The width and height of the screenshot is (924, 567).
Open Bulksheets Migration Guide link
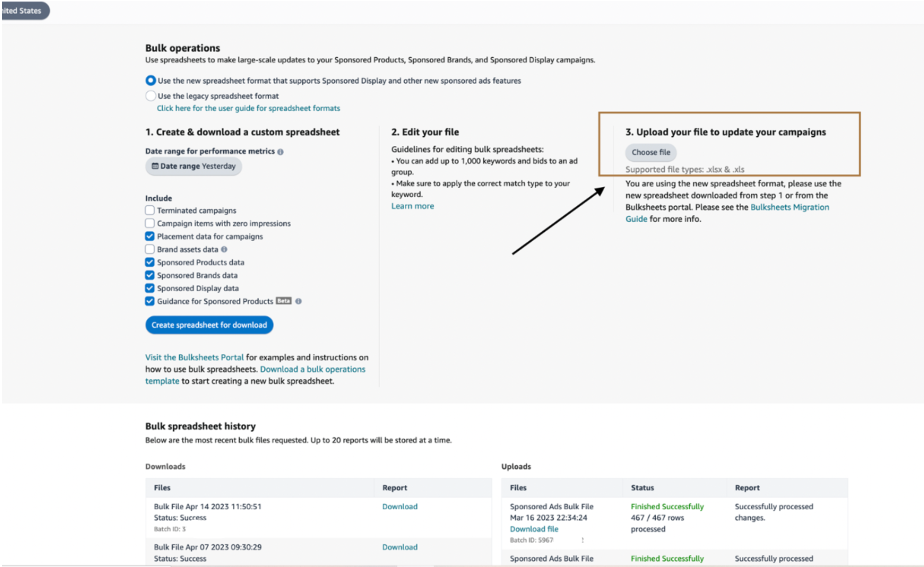pyautogui.click(x=789, y=207)
